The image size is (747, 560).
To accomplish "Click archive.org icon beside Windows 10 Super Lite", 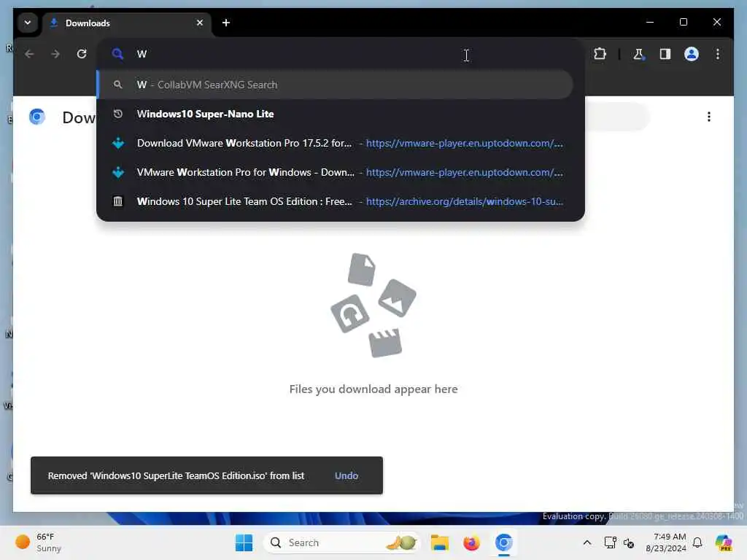I will pyautogui.click(x=117, y=201).
